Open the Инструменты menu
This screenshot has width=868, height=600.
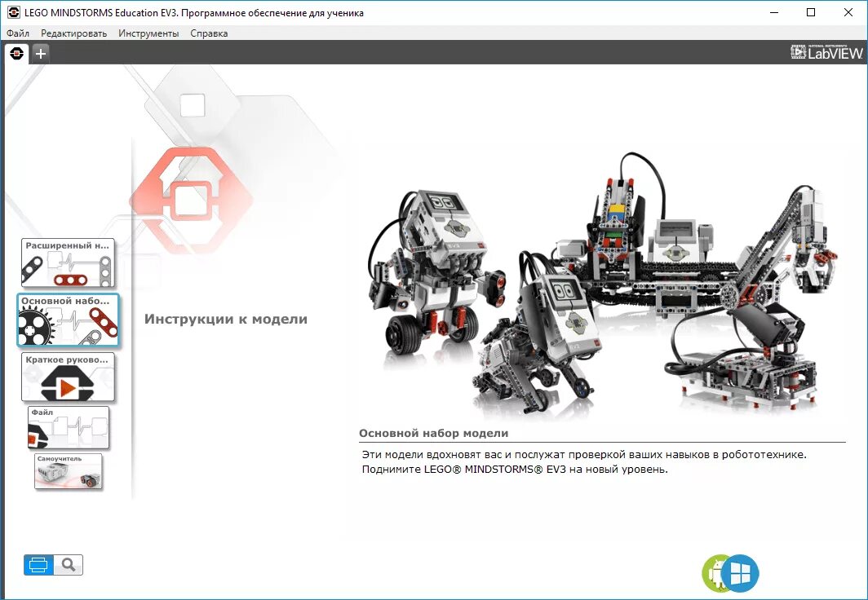tap(148, 33)
